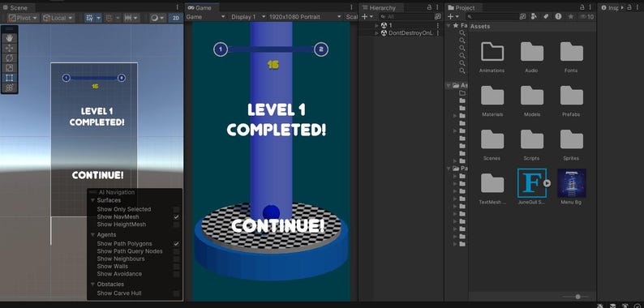Select the Move tool in Scene toolbar
Screen dimensions: 644x308
coord(10,48)
